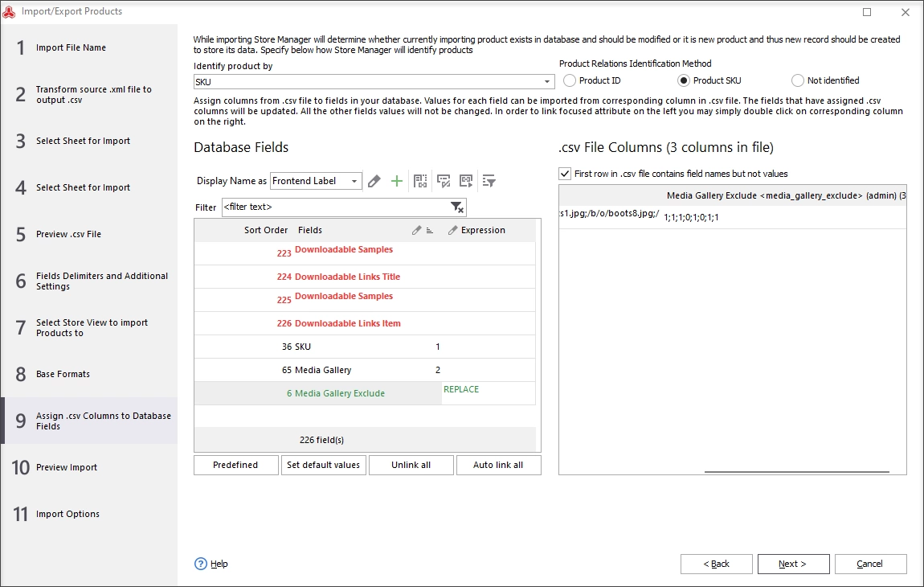
Task: Click the pencil icon beside Expression header
Action: [x=452, y=230]
